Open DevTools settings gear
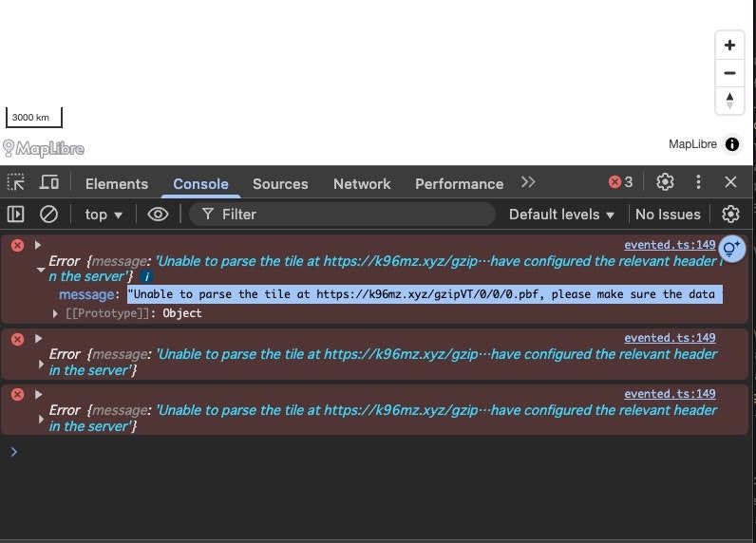Viewport: 756px width, 543px height. pyautogui.click(x=665, y=182)
